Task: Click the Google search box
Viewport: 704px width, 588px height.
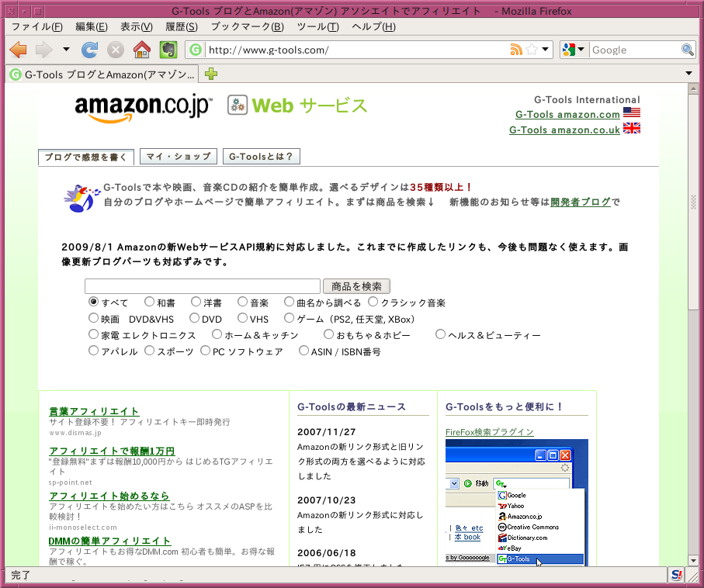Action: 635,50
